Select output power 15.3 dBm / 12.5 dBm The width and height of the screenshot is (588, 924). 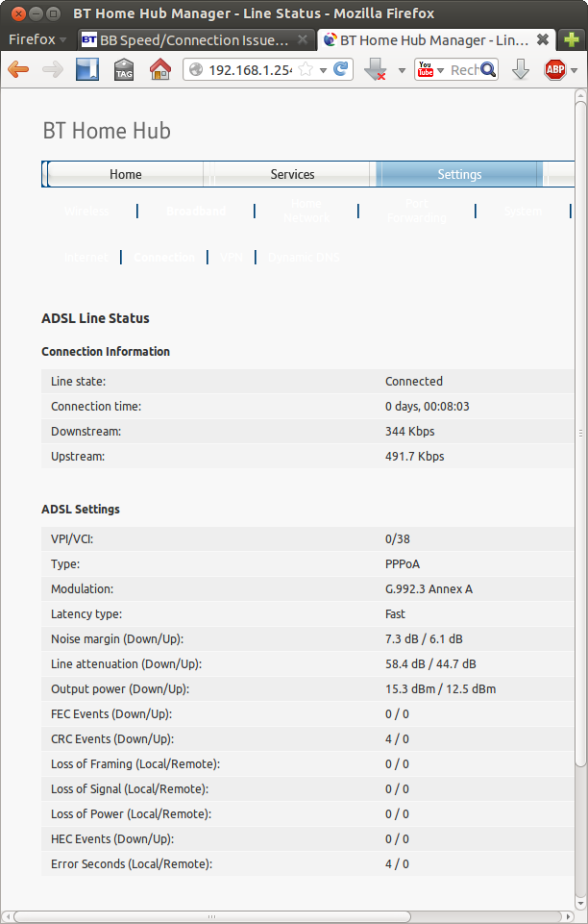point(440,688)
